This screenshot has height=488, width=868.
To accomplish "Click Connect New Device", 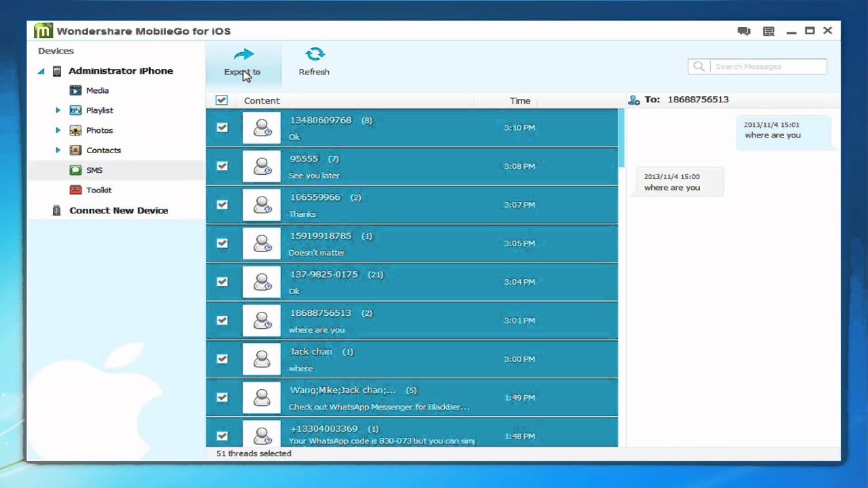I will tap(119, 210).
